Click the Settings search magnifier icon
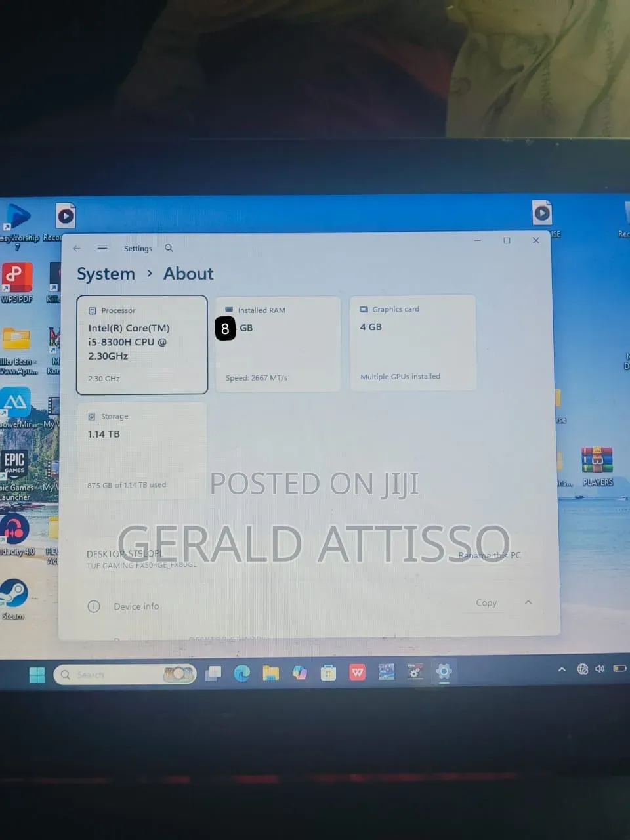This screenshot has height=840, width=630. tap(169, 248)
